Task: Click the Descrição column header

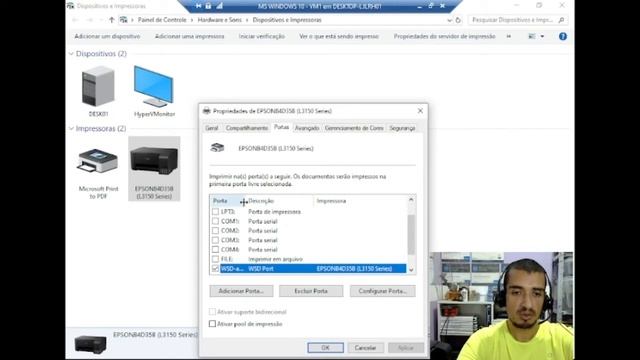Action: pos(279,201)
